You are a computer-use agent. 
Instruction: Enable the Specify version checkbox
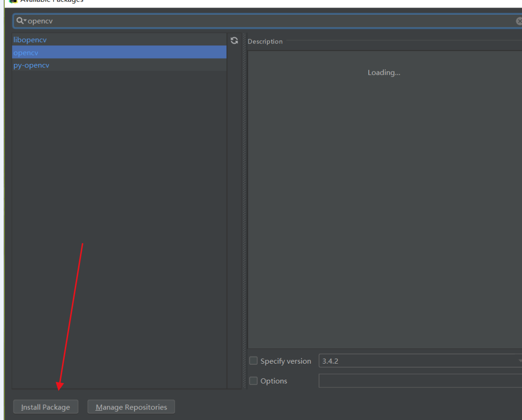tap(253, 361)
